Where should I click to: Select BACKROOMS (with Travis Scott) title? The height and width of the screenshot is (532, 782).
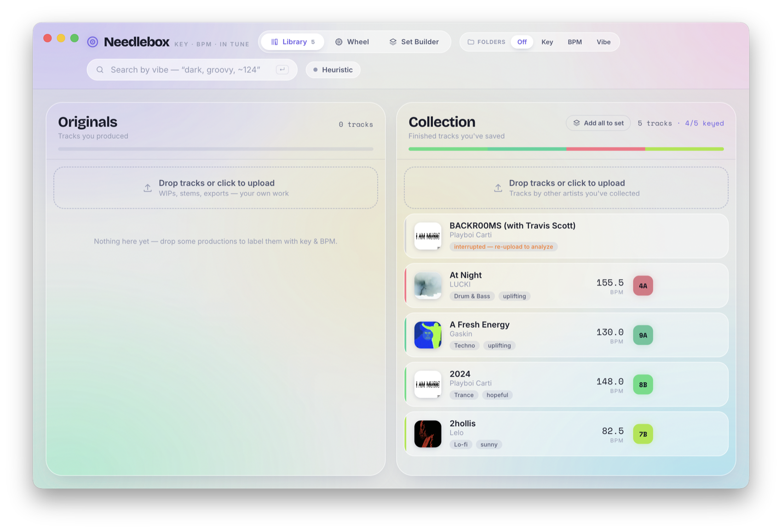pyautogui.click(x=512, y=225)
